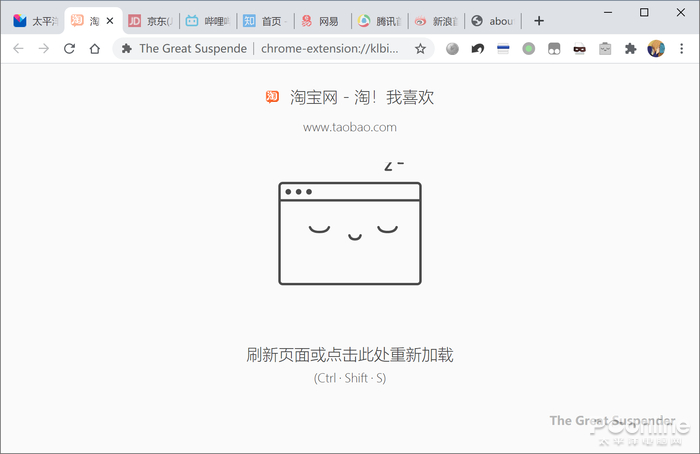Screen dimensions: 700x454
Task: Go to the browser home page icon
Action: coord(95,48)
